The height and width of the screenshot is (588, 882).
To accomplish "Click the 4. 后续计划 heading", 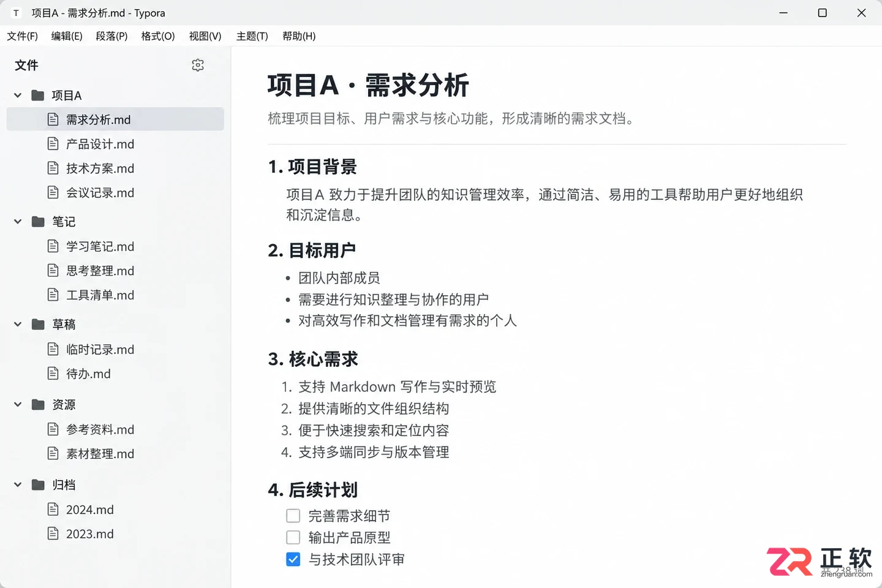I will tap(313, 490).
